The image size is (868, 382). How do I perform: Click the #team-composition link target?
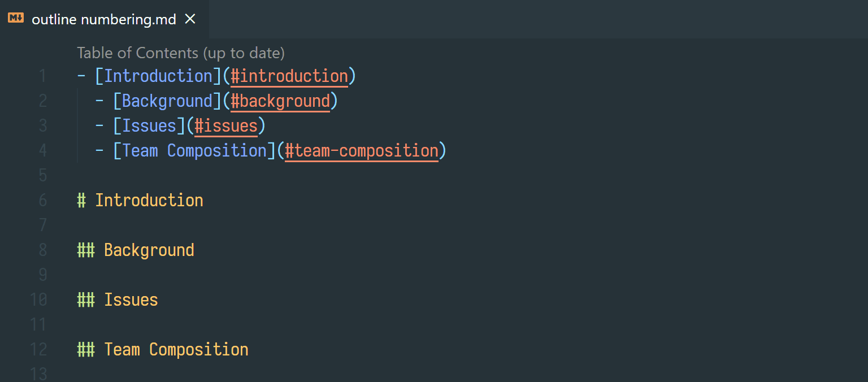tap(362, 150)
